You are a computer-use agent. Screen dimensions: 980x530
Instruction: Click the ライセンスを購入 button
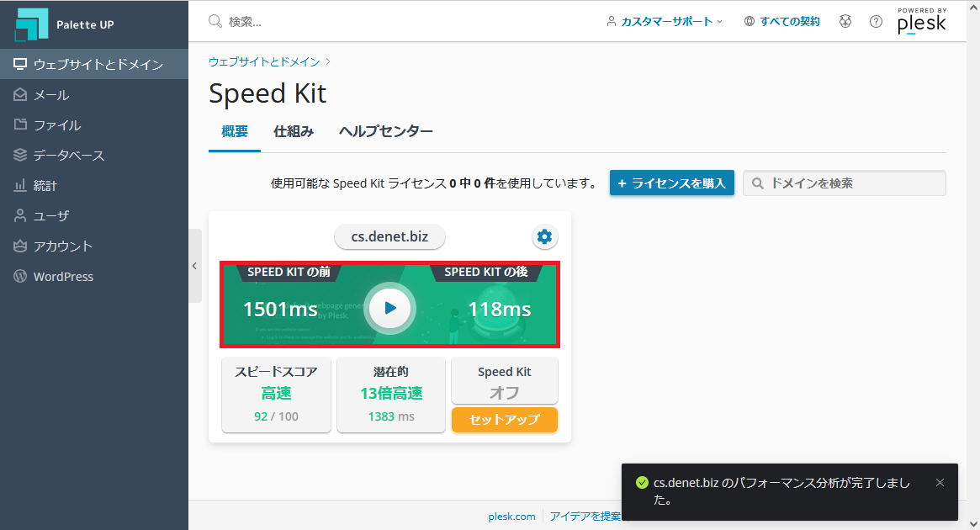click(x=672, y=183)
